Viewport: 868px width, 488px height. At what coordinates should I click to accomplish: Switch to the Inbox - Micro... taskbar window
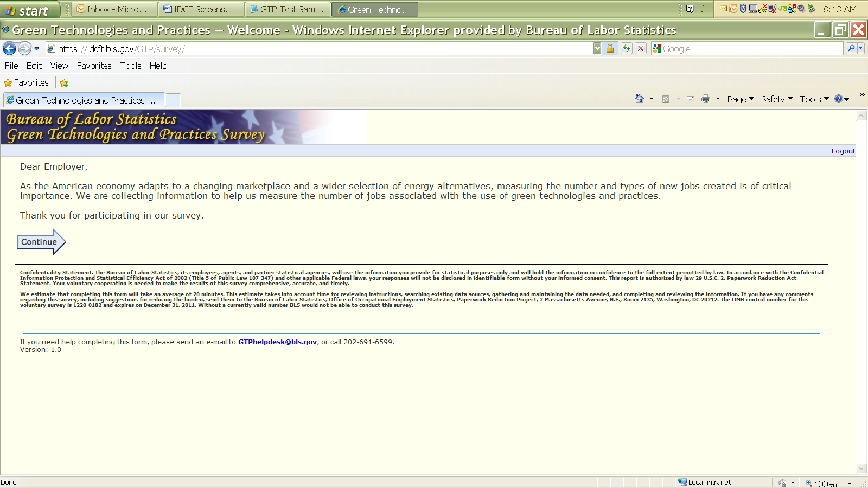(114, 9)
